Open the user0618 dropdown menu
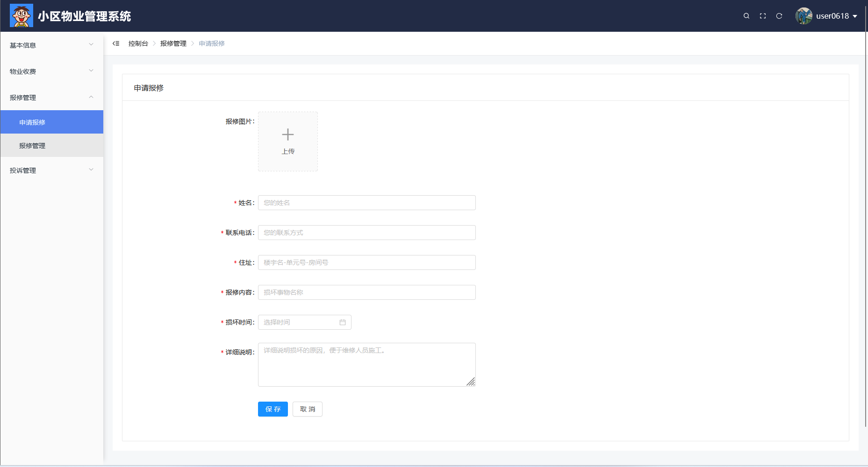Image resolution: width=868 pixels, height=467 pixels. [827, 16]
